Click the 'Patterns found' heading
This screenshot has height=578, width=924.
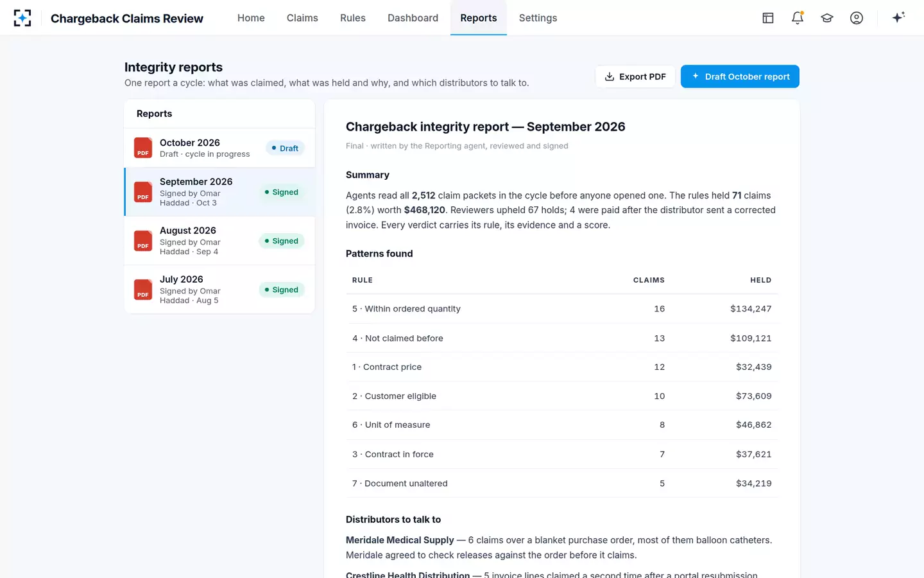pyautogui.click(x=379, y=254)
